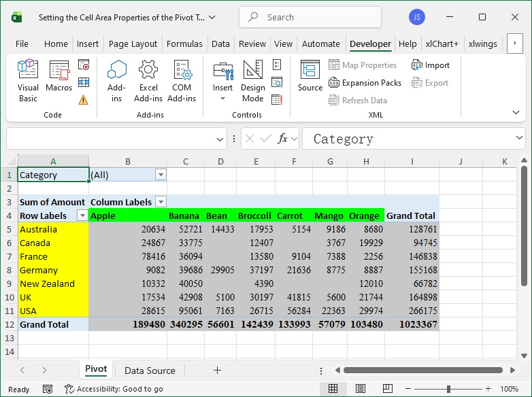
Task: Click the Insert Function fx icon
Action: click(x=282, y=138)
